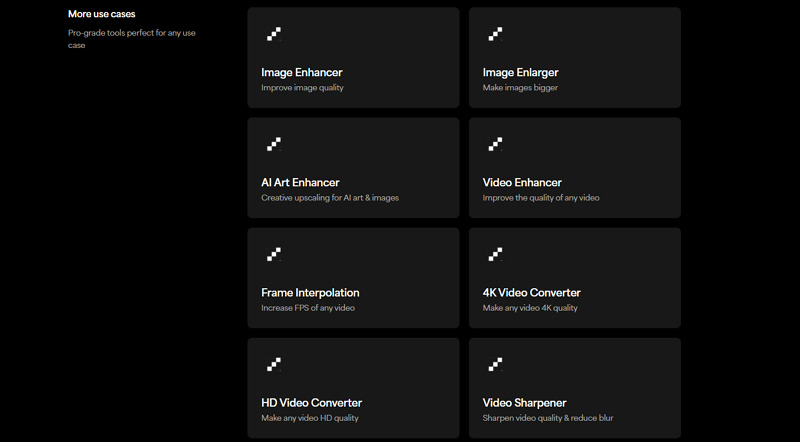Click "Increase FPS of any video" description
The height and width of the screenshot is (442, 800).
308,308
